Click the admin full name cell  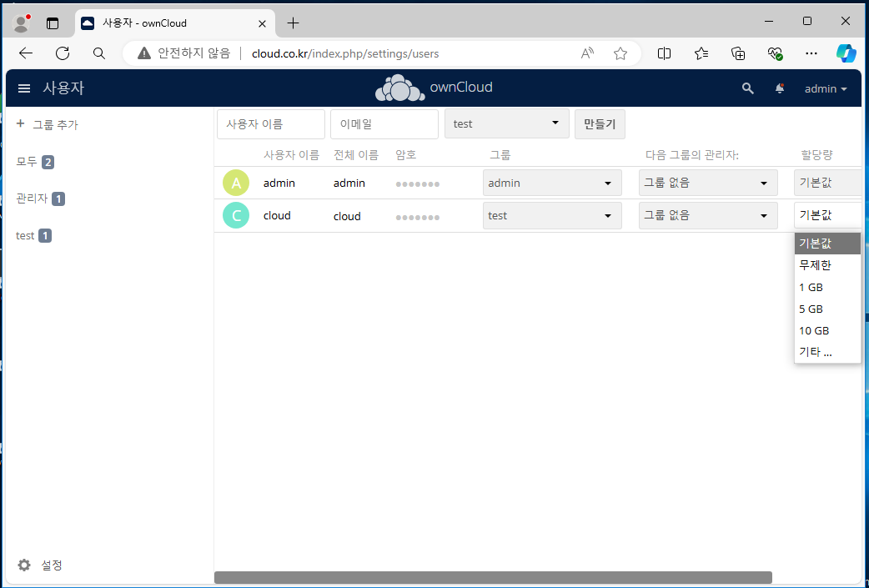pos(349,183)
